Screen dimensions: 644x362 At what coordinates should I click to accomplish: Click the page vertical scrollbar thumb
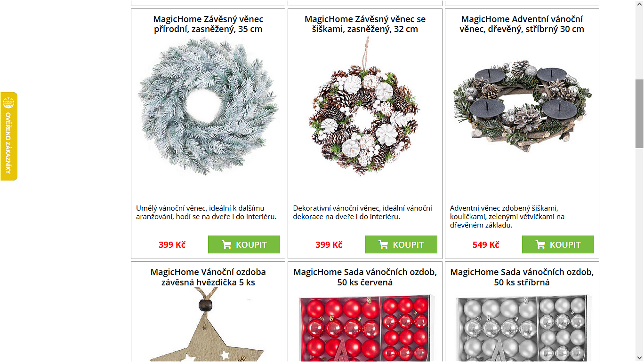pos(639,114)
